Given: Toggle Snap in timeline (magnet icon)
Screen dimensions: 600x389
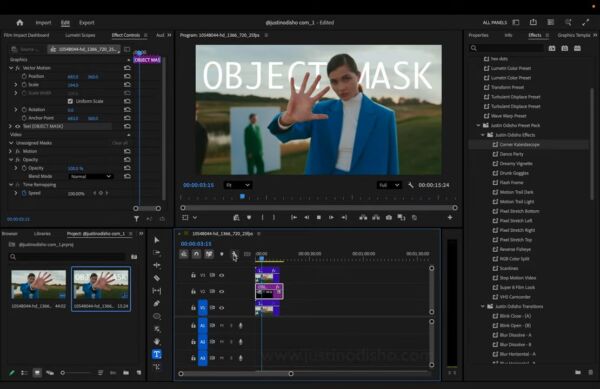Looking at the screenshot, I should click(x=196, y=254).
